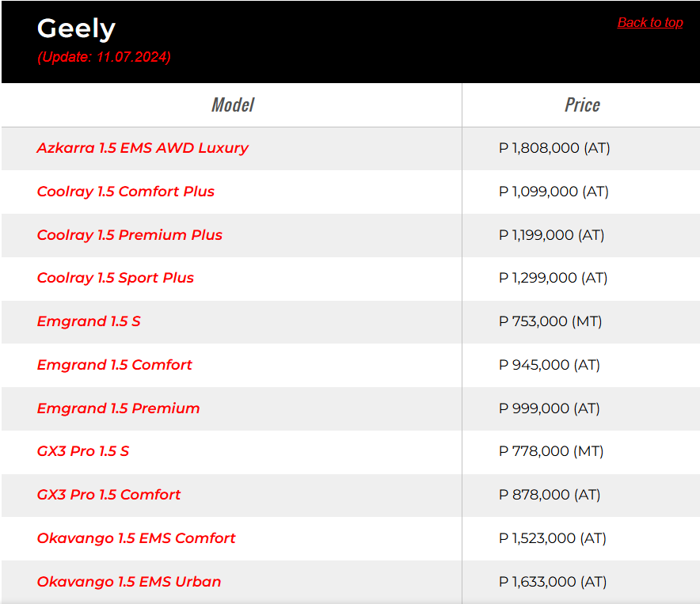Select the GX3 Pro 1.5 S link
Viewport: 700px width, 604px height.
click(82, 451)
